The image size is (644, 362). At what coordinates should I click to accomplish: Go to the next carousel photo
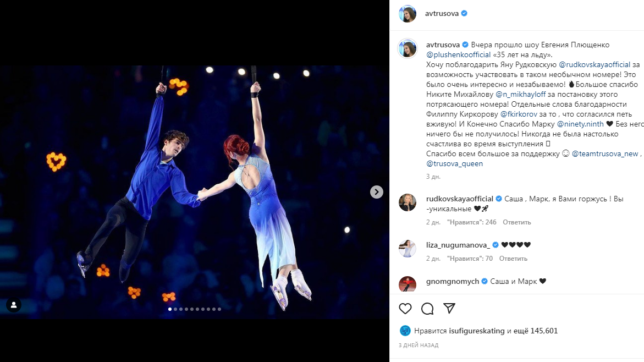[377, 192]
